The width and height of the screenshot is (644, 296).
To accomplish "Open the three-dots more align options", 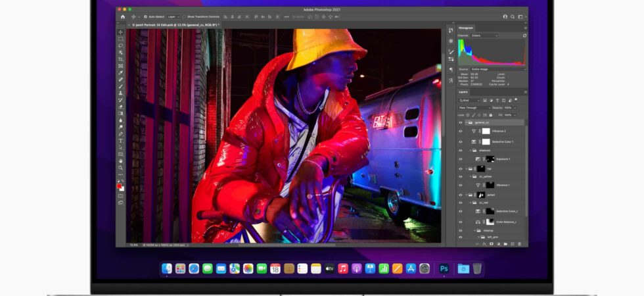I will tap(287, 17).
